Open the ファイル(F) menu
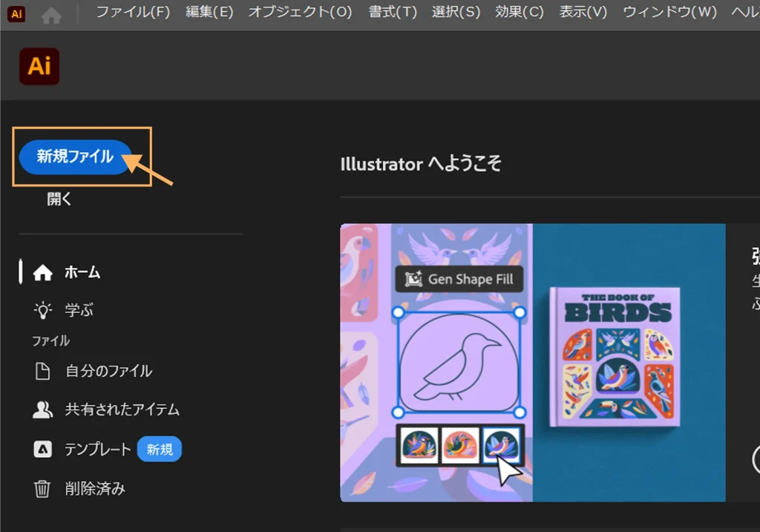Viewport: 760px width, 532px height. click(x=133, y=13)
